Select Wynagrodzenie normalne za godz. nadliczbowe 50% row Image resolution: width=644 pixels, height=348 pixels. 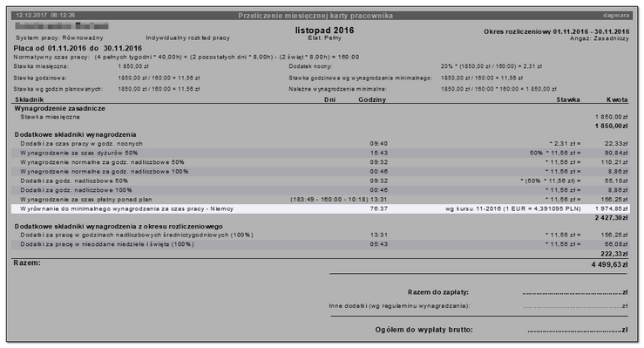pos(321,162)
